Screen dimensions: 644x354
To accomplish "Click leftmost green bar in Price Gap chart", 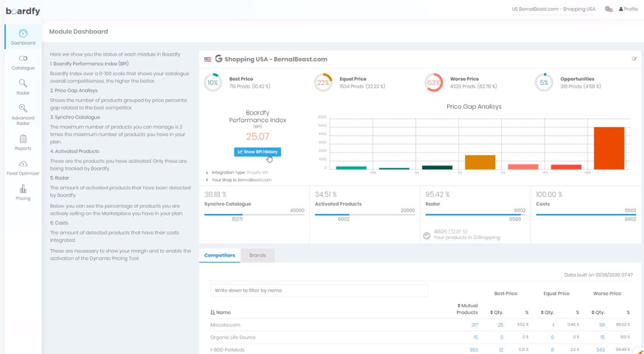I will 351,168.
